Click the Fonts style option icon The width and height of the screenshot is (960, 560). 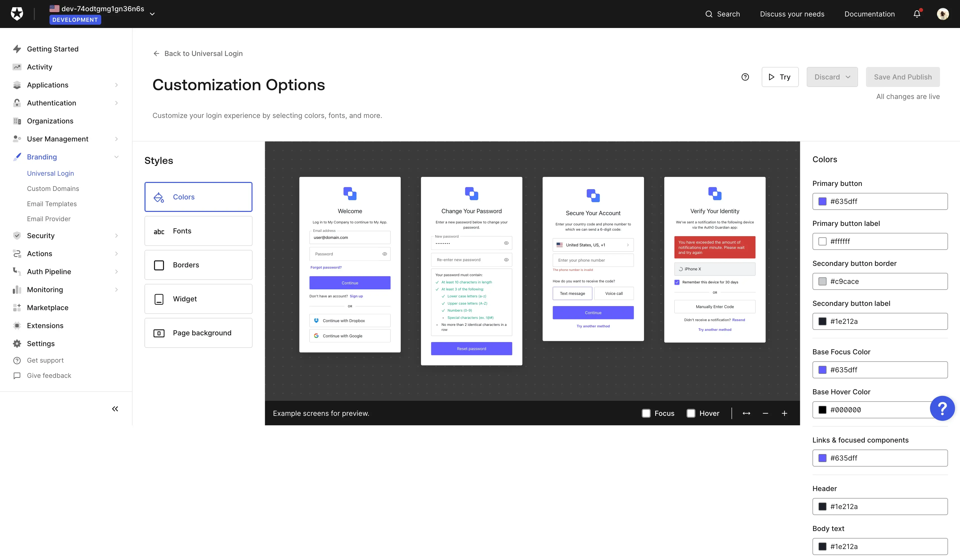(159, 231)
